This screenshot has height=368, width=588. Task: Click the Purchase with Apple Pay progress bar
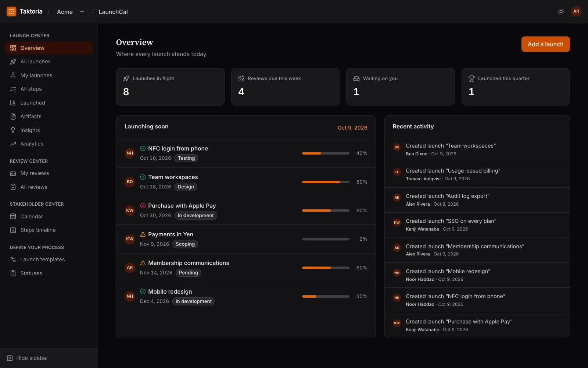click(x=326, y=210)
